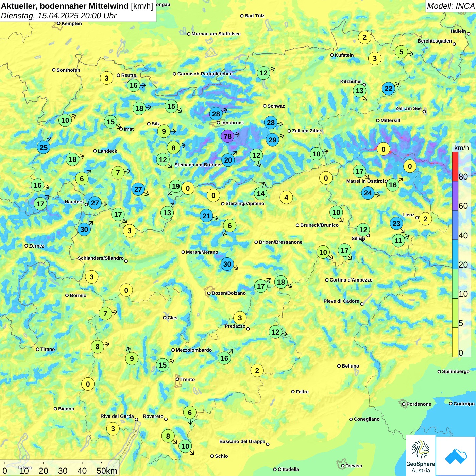This screenshot has width=476, height=476.
Task: Select the 30 km/h marker southeast of Meran
Action: [x=227, y=264]
